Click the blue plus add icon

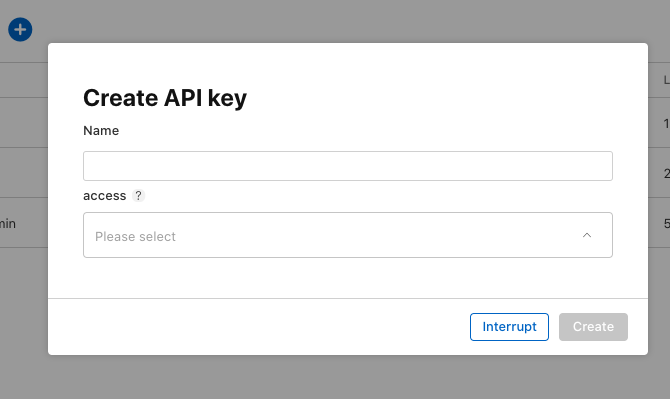pos(20,29)
